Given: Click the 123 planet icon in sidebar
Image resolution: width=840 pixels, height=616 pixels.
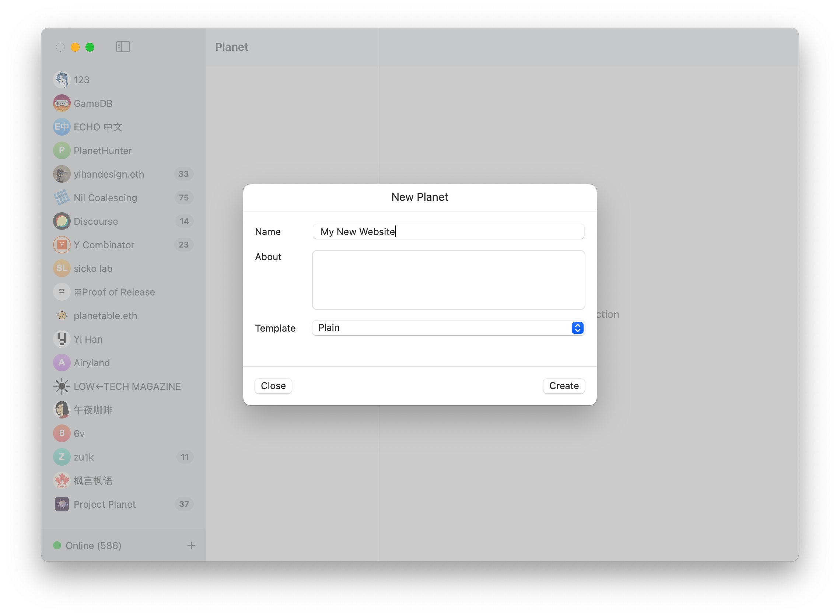Looking at the screenshot, I should coord(62,79).
